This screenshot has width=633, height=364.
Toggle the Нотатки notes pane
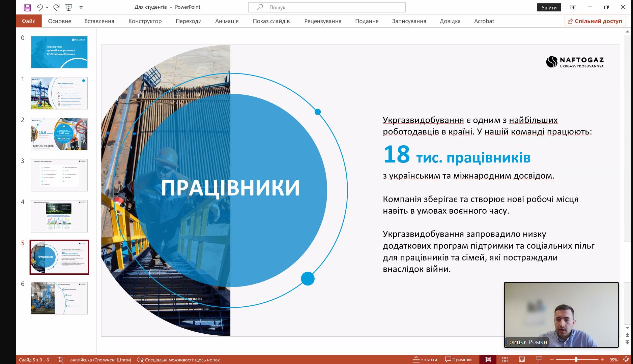click(x=425, y=360)
